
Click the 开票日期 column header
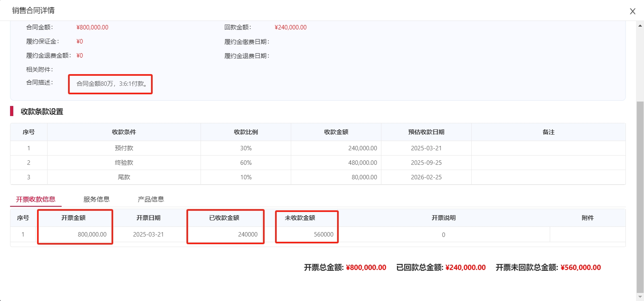pyautogui.click(x=148, y=218)
